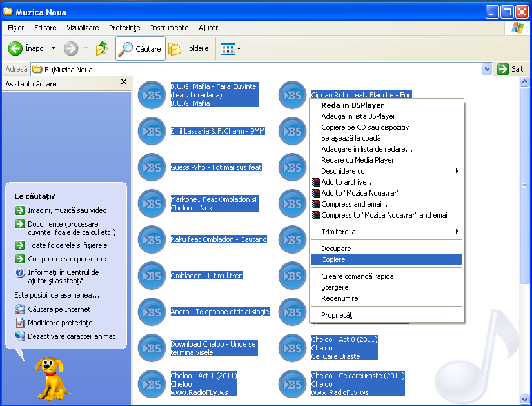
Task: Select BS icon for Raku feat Ombladon
Action: [x=152, y=239]
